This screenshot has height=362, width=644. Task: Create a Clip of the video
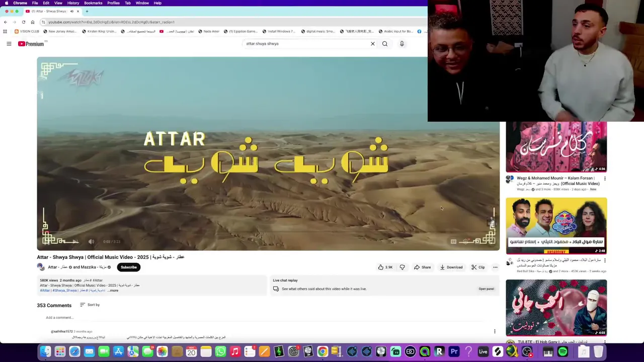tap(478, 267)
